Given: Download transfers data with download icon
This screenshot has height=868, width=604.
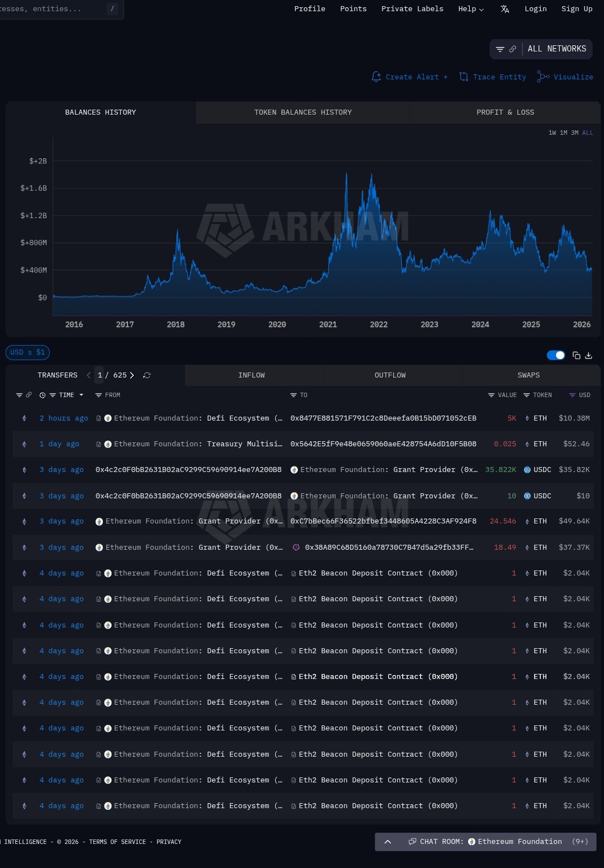Looking at the screenshot, I should [588, 356].
